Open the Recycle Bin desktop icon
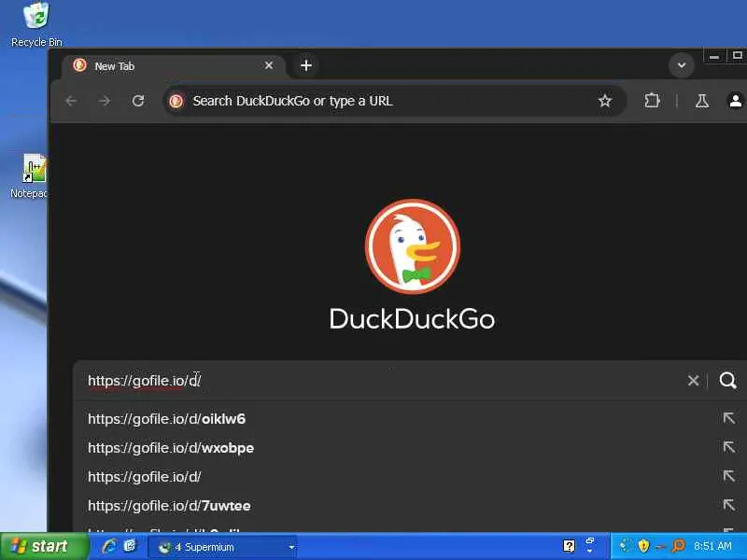The height and width of the screenshot is (560, 747). pos(36,24)
